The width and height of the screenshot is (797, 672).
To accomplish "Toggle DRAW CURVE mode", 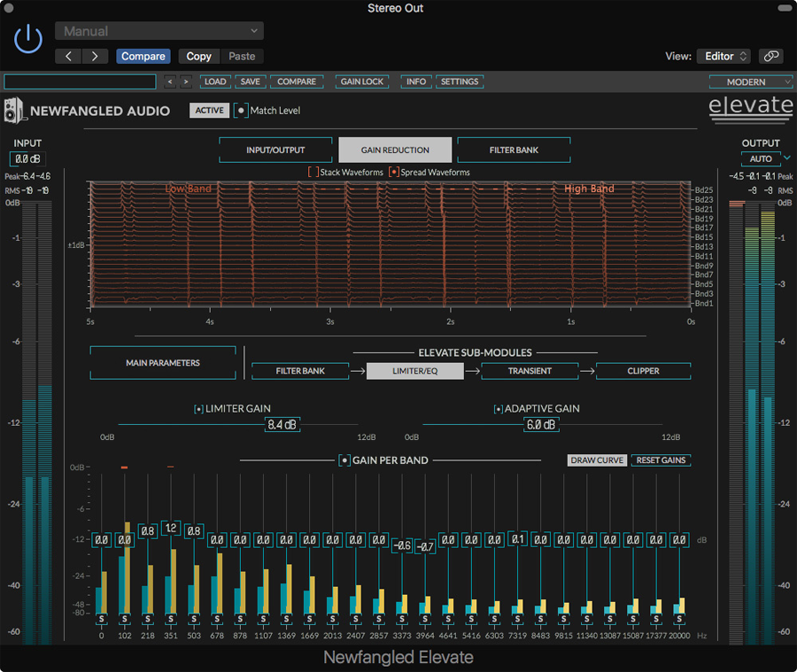I will [597, 460].
